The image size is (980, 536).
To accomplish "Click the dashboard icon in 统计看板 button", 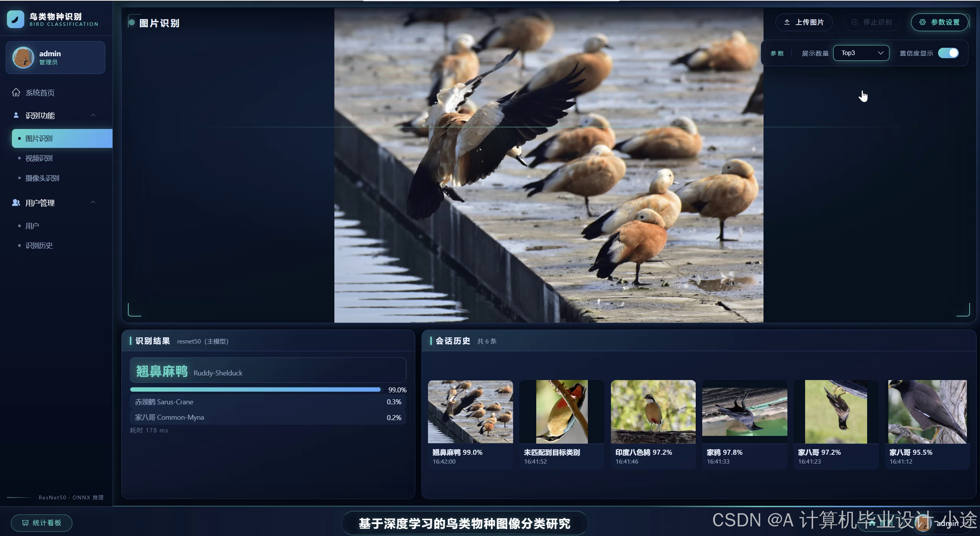I will click(x=25, y=523).
